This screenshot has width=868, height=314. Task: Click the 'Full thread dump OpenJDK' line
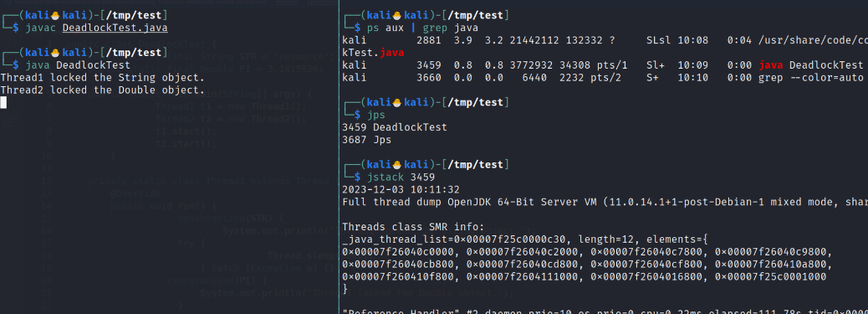click(x=605, y=202)
